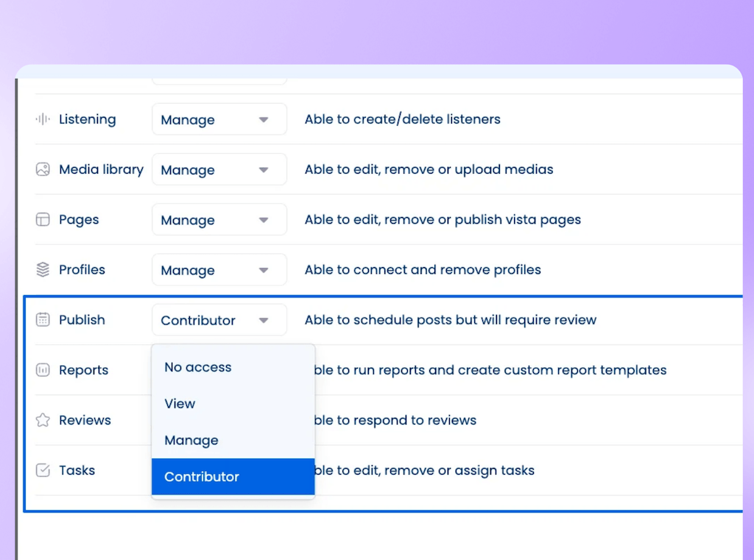The width and height of the screenshot is (754, 560).
Task: Choose No access for Publish
Action: (233, 367)
